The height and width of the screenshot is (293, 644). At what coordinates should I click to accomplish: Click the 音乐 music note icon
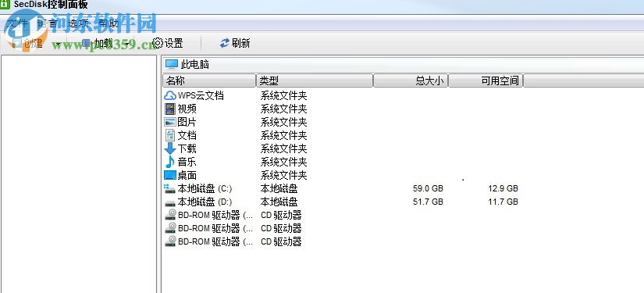click(170, 162)
